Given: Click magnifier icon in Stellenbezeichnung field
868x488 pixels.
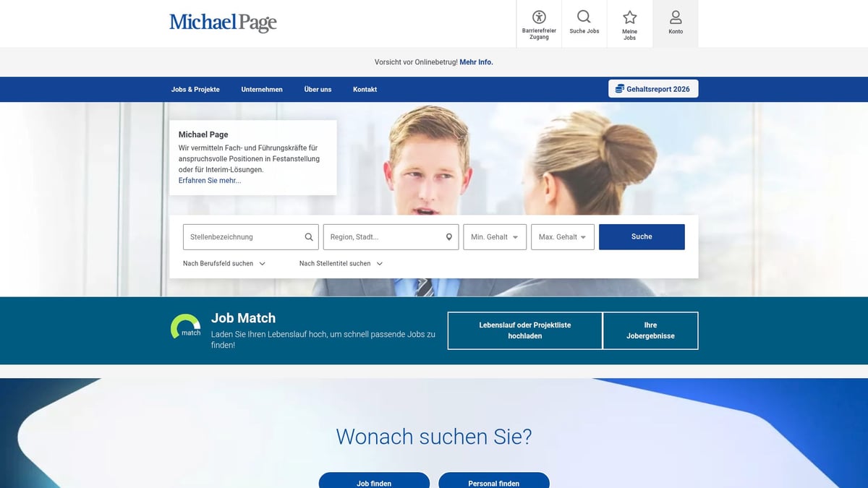Looking at the screenshot, I should click(x=309, y=237).
